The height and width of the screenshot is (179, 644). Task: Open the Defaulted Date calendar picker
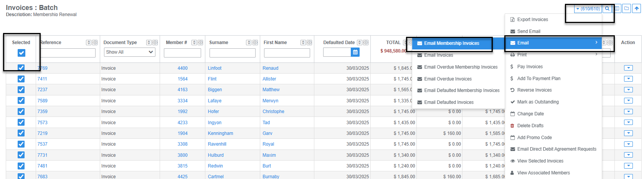tap(355, 52)
